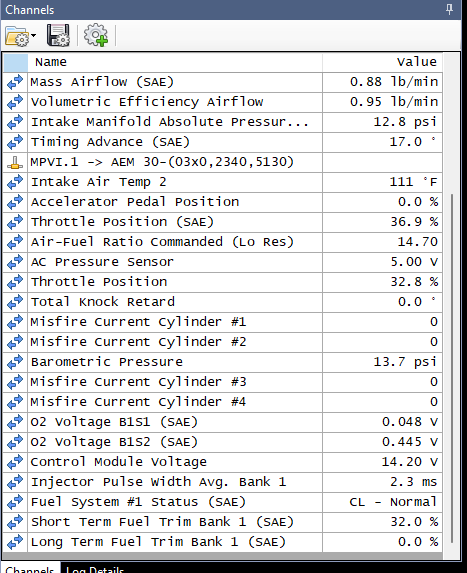Image resolution: width=467 pixels, height=573 pixels.
Task: Click the 14.20 V Control Module Voltage value
Action: point(410,462)
